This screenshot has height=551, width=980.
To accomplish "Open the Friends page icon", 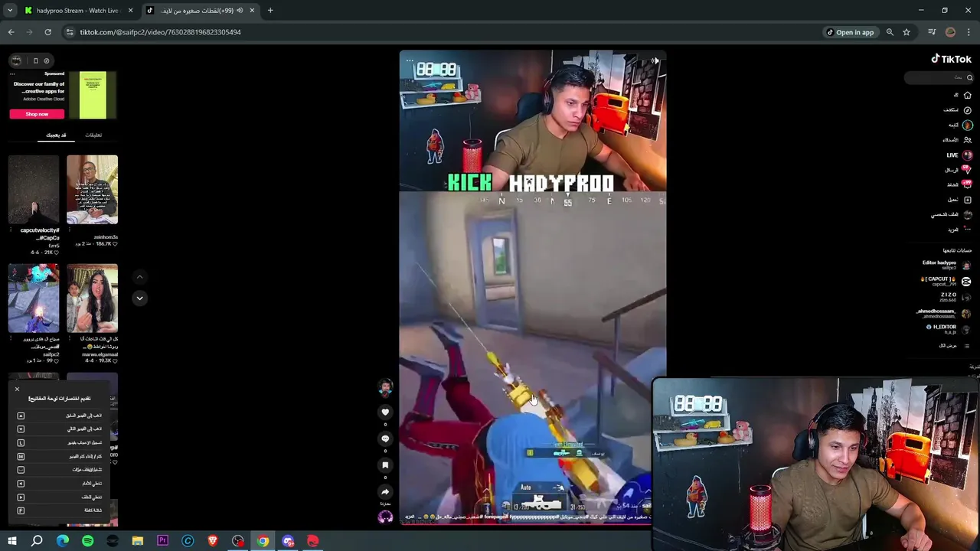I will click(967, 140).
